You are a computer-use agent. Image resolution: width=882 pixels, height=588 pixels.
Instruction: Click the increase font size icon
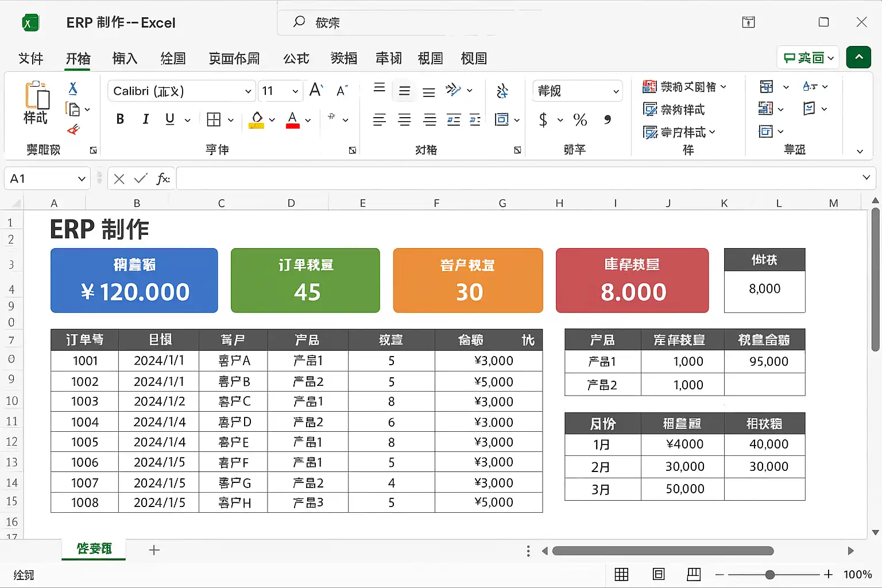316,90
